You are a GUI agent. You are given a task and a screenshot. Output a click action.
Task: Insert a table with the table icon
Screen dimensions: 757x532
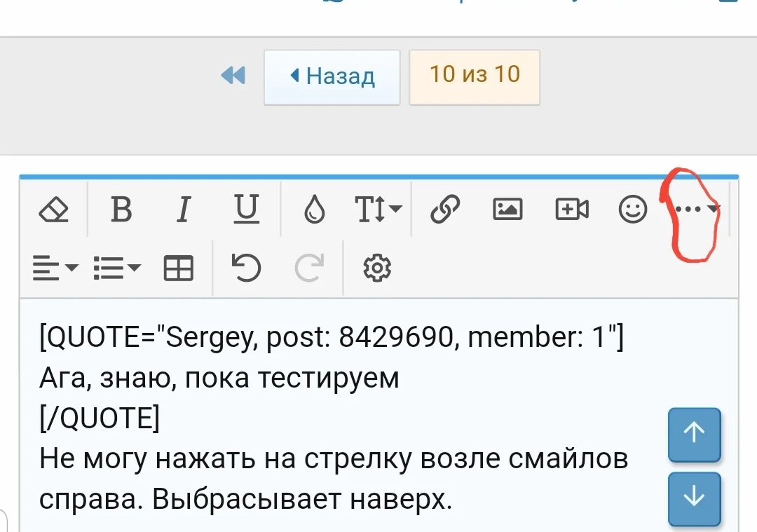(x=179, y=267)
